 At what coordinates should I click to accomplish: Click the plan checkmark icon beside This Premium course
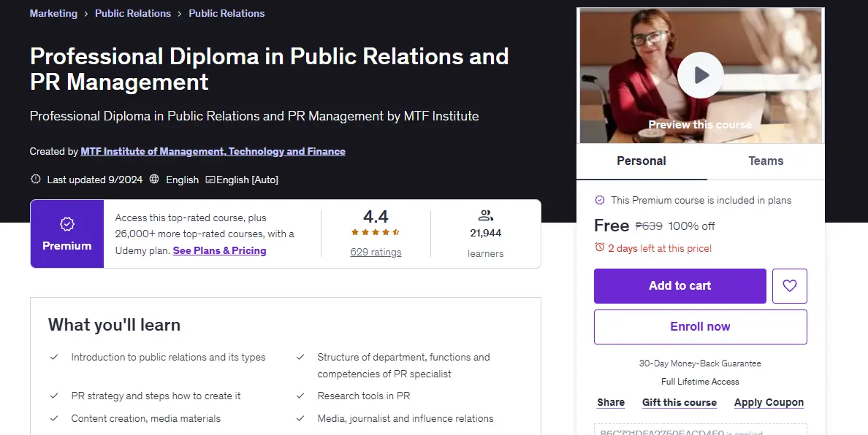pos(600,200)
